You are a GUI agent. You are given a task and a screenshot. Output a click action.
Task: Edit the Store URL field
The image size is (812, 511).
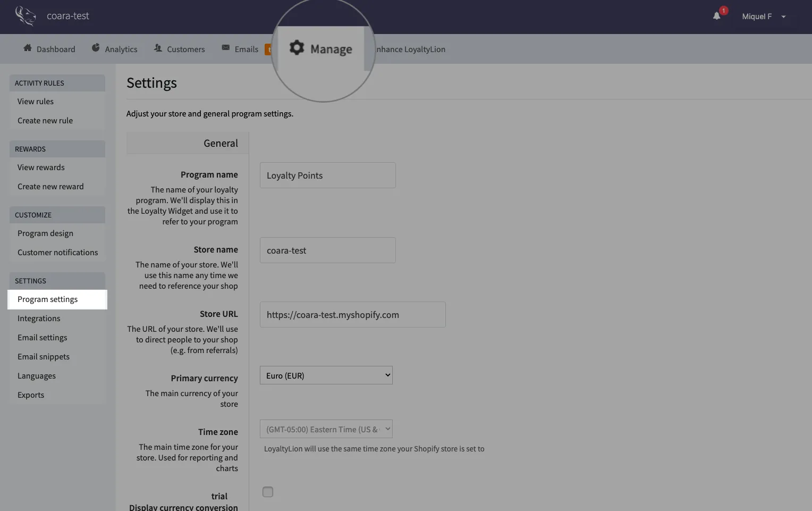coord(352,315)
